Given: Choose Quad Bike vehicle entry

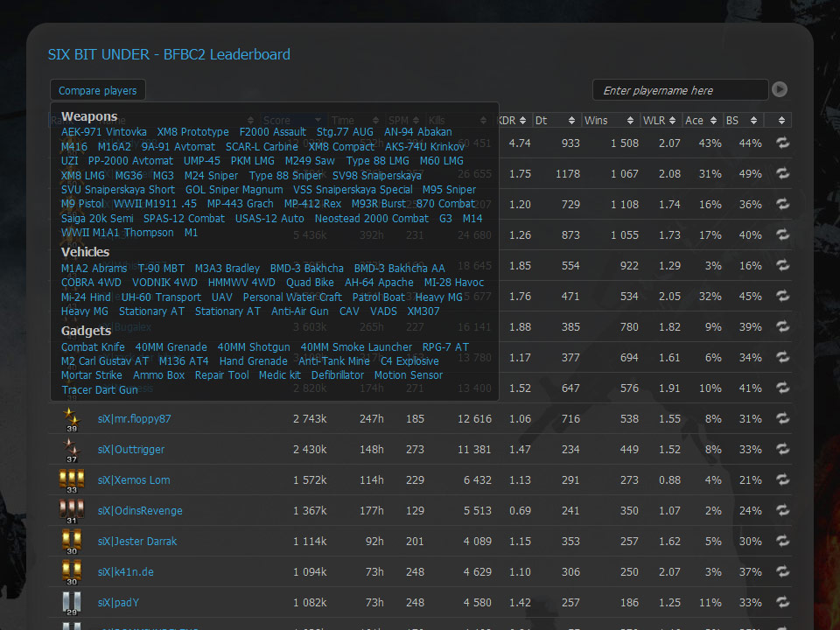Looking at the screenshot, I should pos(310,283).
